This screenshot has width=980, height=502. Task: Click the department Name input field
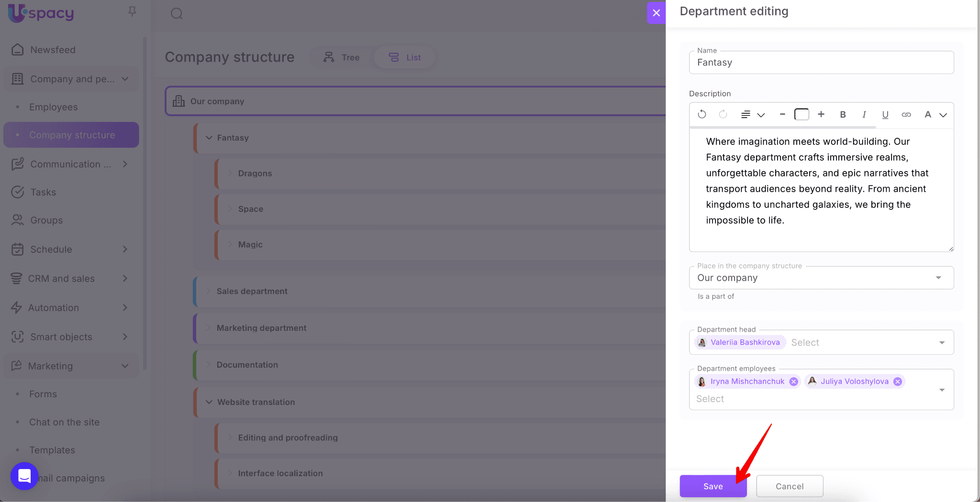point(821,63)
